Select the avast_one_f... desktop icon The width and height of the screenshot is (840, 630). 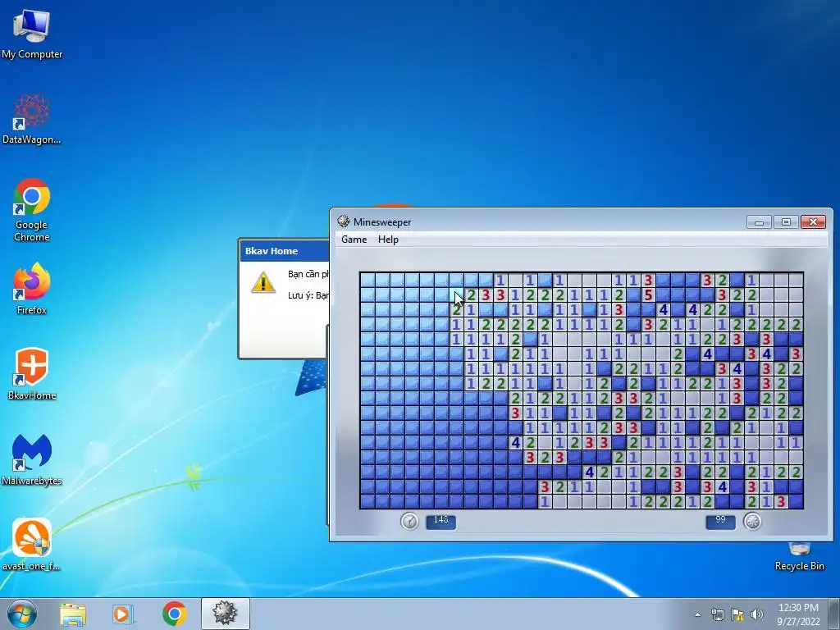click(32, 544)
